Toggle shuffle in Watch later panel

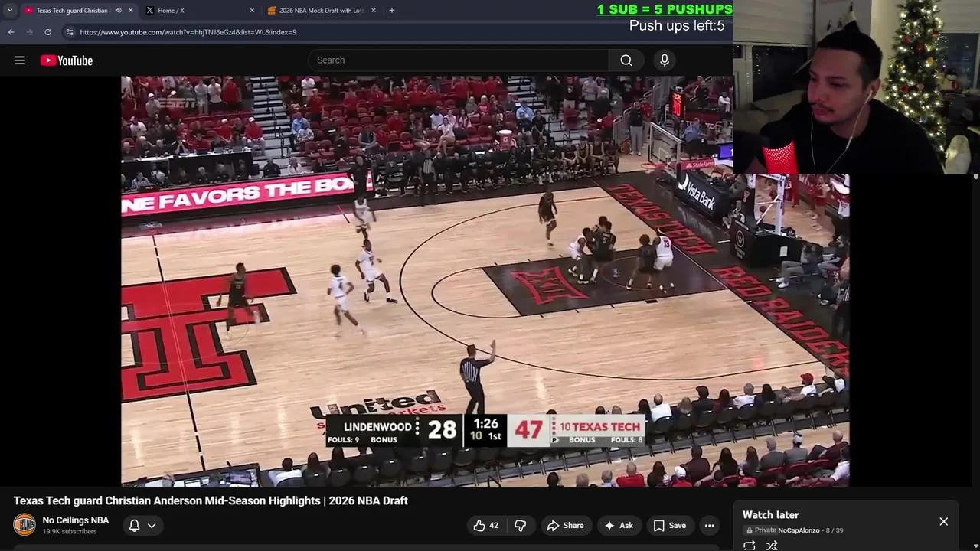click(772, 545)
